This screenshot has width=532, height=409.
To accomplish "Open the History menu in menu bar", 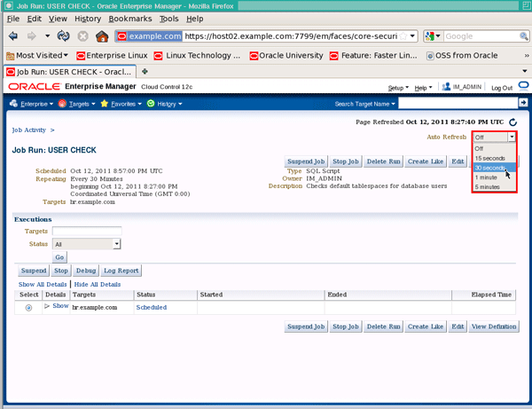I will (88, 19).
